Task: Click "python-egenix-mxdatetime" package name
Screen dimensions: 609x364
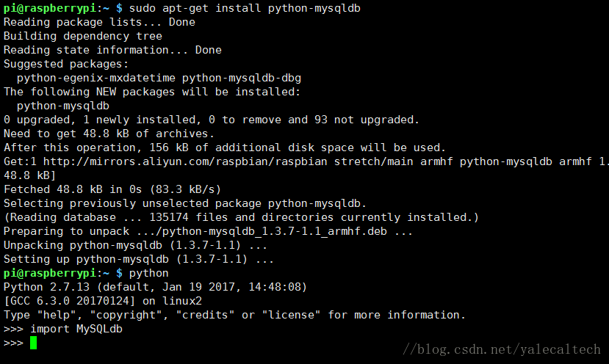Action: (x=96, y=78)
